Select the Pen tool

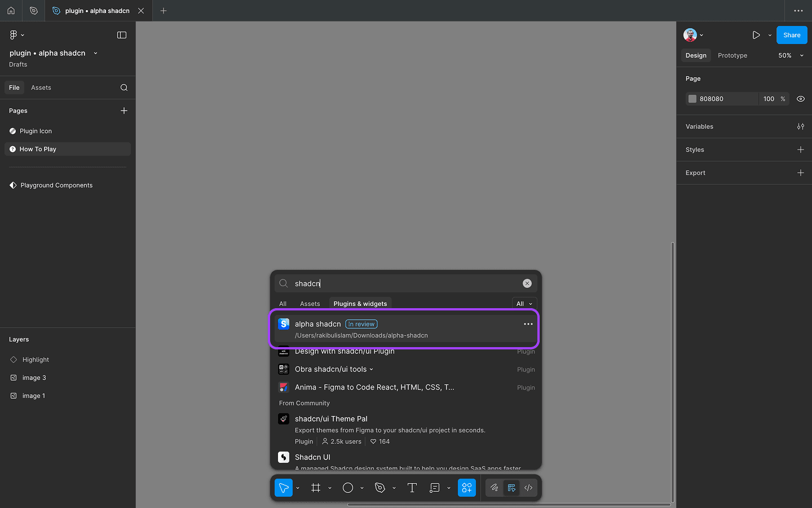point(381,488)
